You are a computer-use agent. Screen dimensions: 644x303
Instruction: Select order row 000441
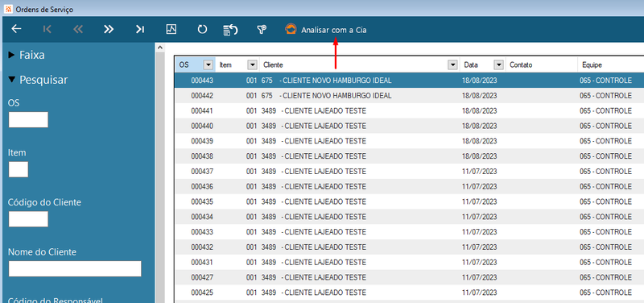pos(409,111)
